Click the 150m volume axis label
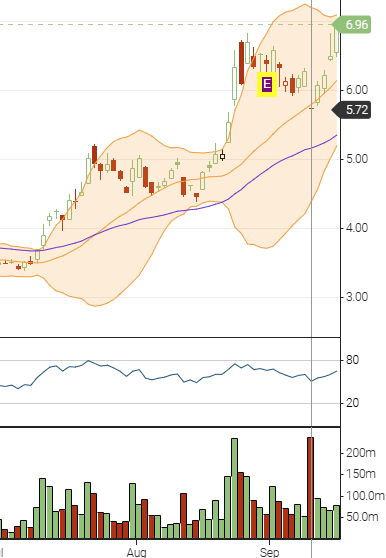 (361, 474)
